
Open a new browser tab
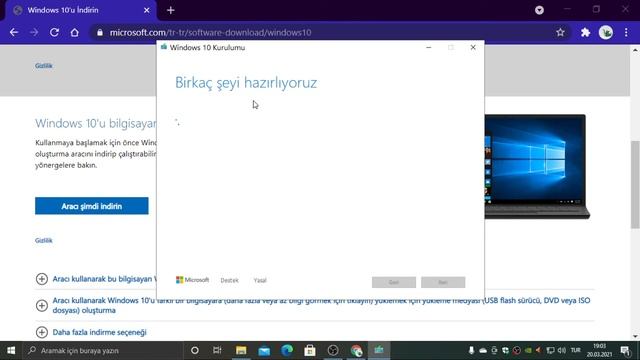coord(171,10)
